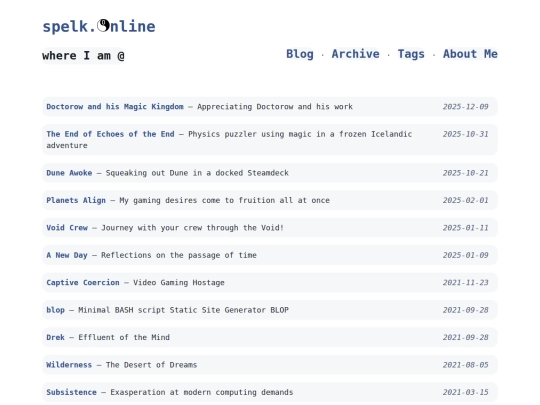Click description 'Exasperation at modern computing demands'

coord(202,392)
